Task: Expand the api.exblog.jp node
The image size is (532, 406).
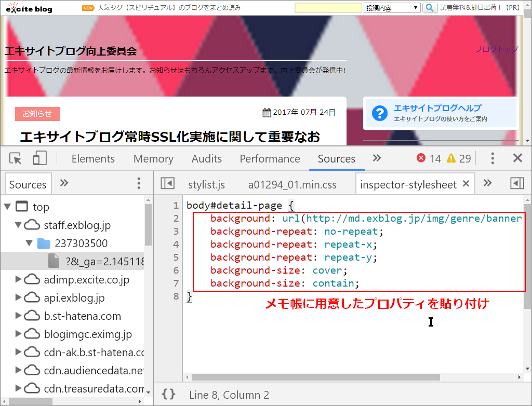Action: pos(18,297)
